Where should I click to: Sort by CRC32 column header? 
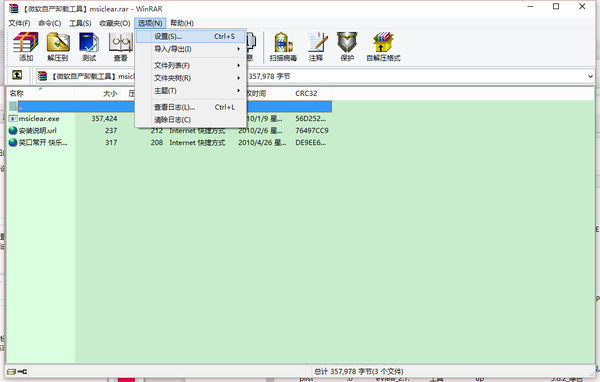(306, 93)
